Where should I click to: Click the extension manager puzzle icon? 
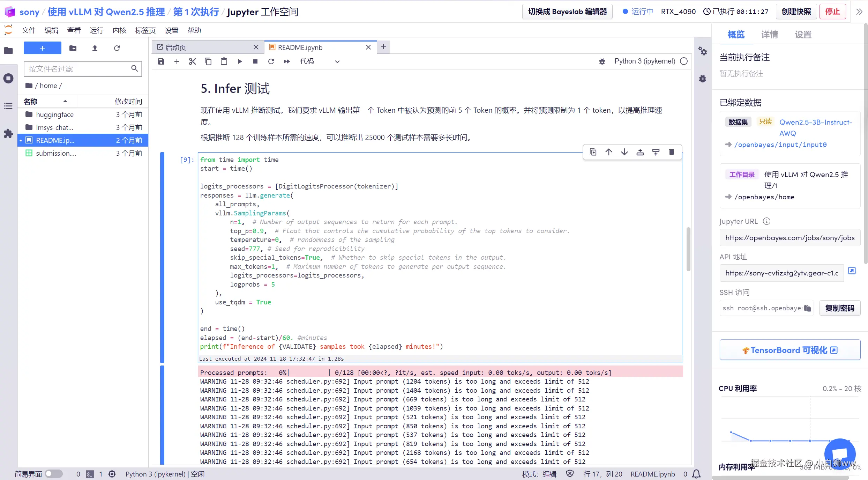click(8, 133)
